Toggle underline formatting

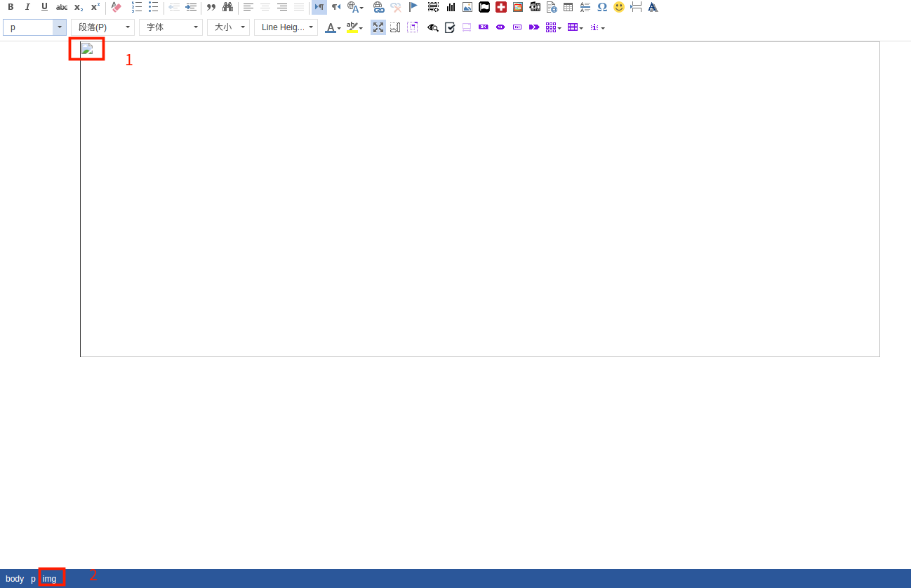point(44,7)
